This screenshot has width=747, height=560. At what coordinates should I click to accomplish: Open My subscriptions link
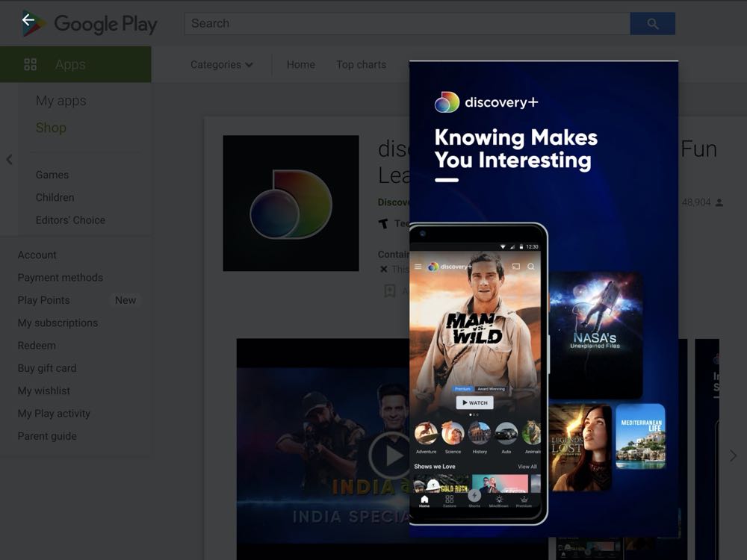coord(58,323)
